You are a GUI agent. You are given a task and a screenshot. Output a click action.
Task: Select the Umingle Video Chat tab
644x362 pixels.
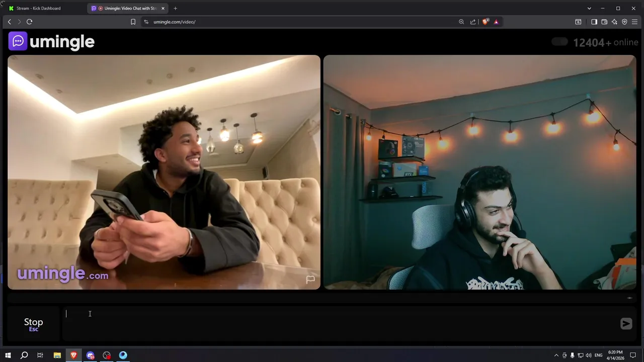pos(127,8)
